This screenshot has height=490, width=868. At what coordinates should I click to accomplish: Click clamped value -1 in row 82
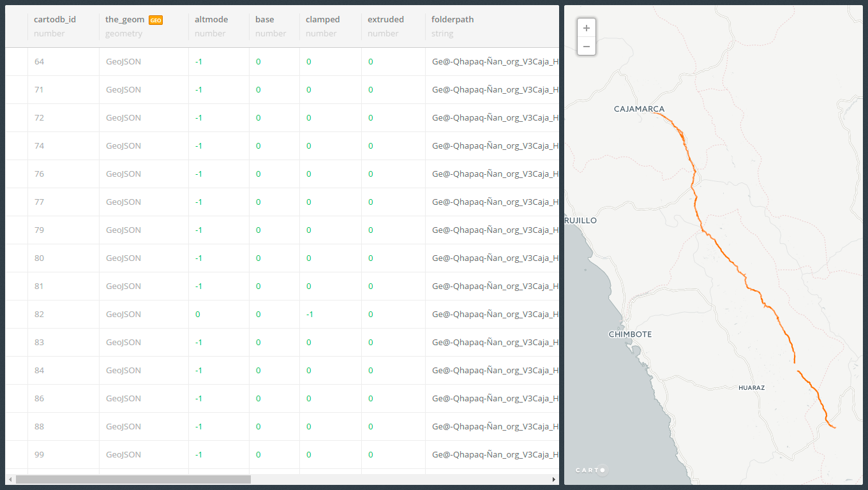coord(310,315)
